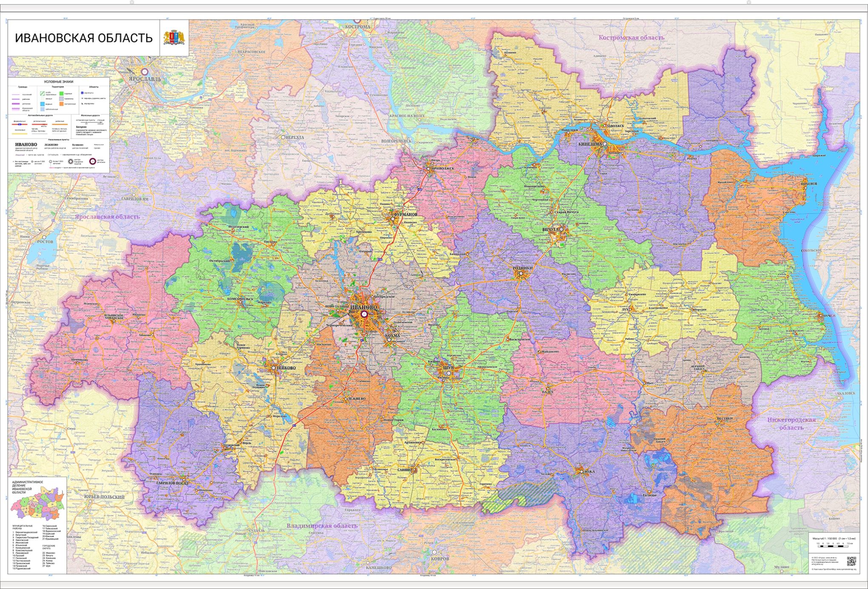Viewport: 868px width, 589px height.
Task: Click the Rodniki city circle marker
Action: click(x=521, y=273)
